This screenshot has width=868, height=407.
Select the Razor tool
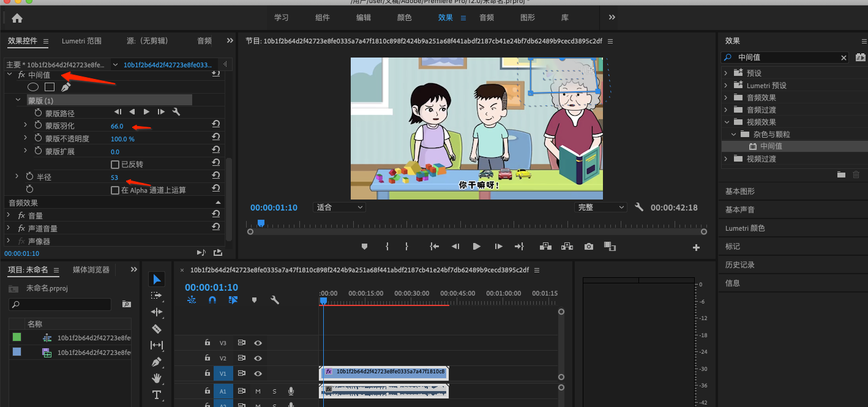pos(157,329)
